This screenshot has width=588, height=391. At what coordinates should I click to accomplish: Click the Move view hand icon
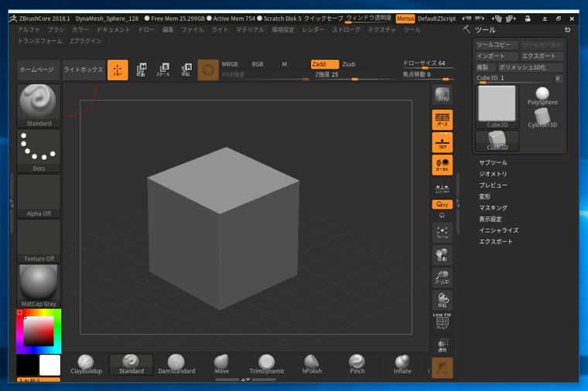443,255
